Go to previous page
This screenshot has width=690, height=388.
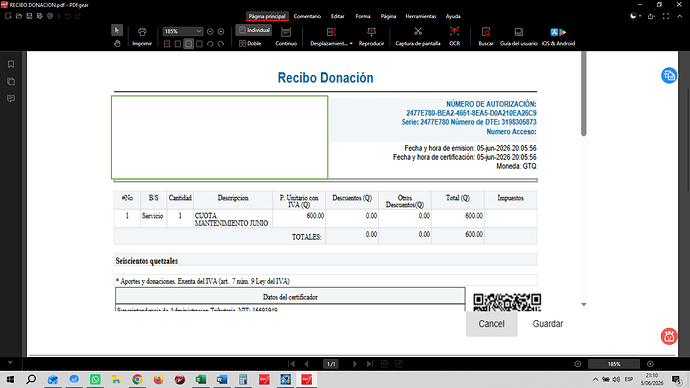(x=307, y=364)
